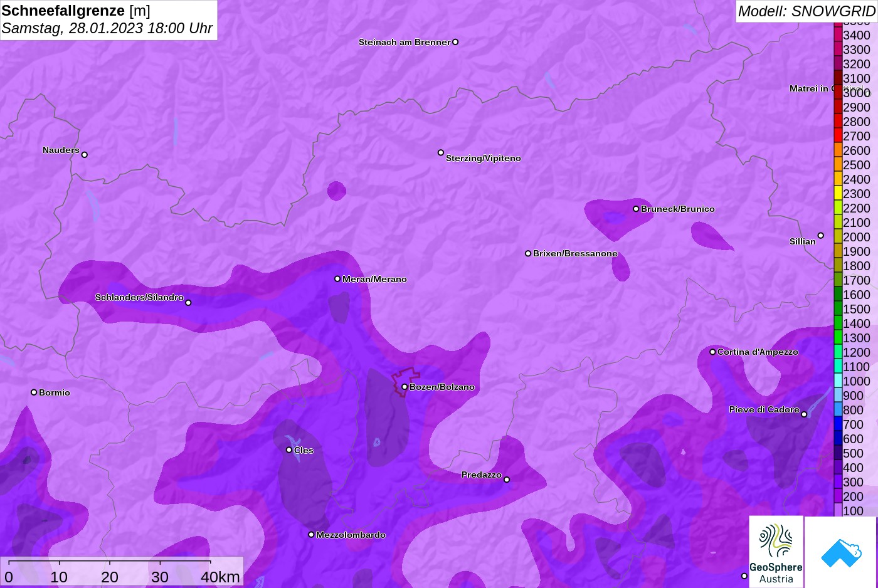Click the 'Modell: SNOWGRID' label
Viewport: 878px width, 588px height.
pos(807,11)
